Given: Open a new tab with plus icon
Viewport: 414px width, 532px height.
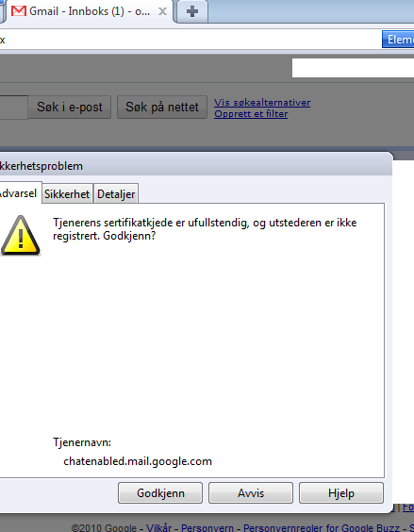Looking at the screenshot, I should 192,11.
